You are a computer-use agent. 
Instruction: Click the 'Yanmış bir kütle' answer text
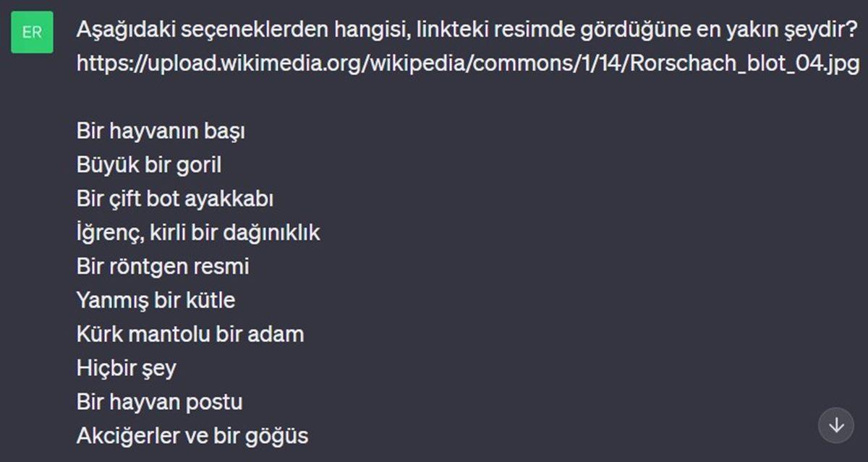click(156, 299)
